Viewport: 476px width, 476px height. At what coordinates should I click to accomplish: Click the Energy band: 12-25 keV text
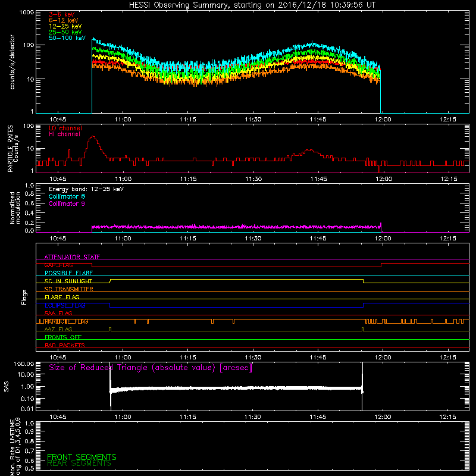tap(86, 189)
